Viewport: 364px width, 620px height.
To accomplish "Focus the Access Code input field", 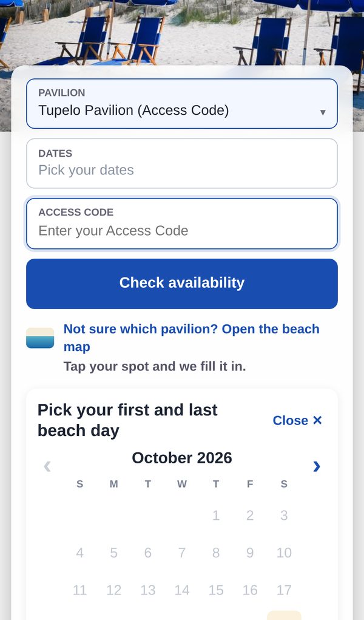I will click(x=182, y=224).
